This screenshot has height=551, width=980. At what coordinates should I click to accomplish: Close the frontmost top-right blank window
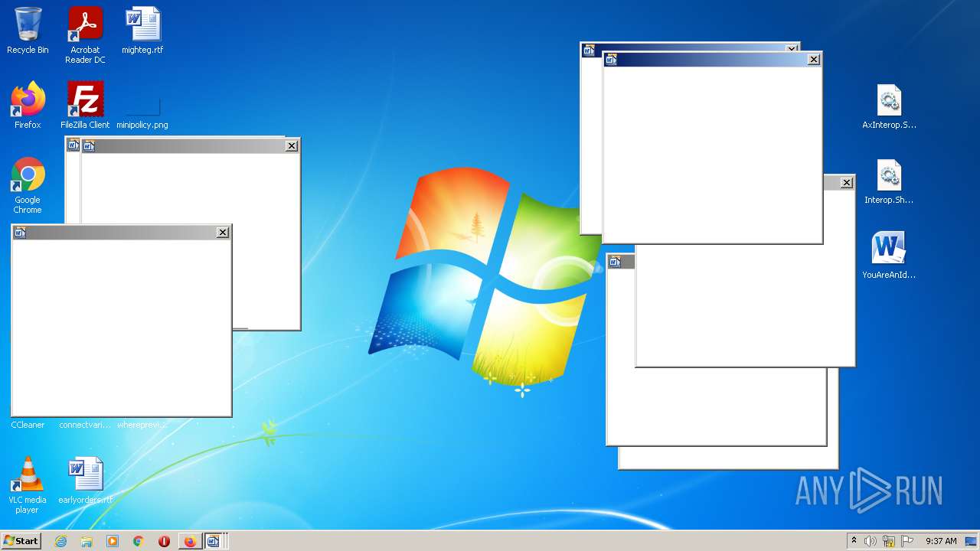point(814,60)
